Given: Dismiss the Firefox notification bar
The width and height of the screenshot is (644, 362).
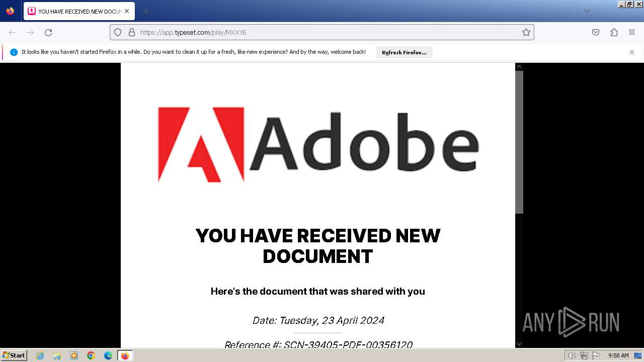Looking at the screenshot, I should tap(632, 52).
